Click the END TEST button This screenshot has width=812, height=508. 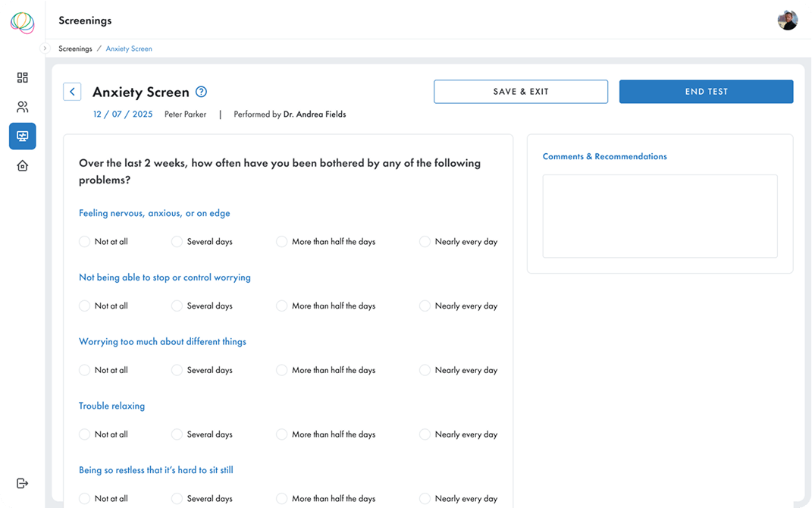(706, 92)
